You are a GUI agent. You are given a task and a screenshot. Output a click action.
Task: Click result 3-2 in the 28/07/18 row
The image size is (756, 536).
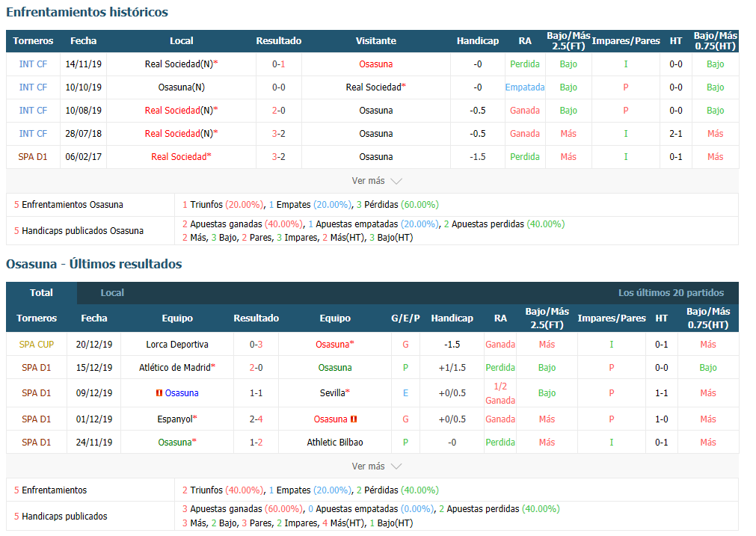[279, 134]
